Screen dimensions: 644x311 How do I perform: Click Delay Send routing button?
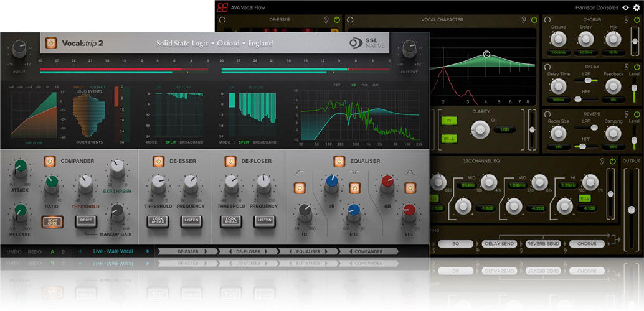[499, 244]
